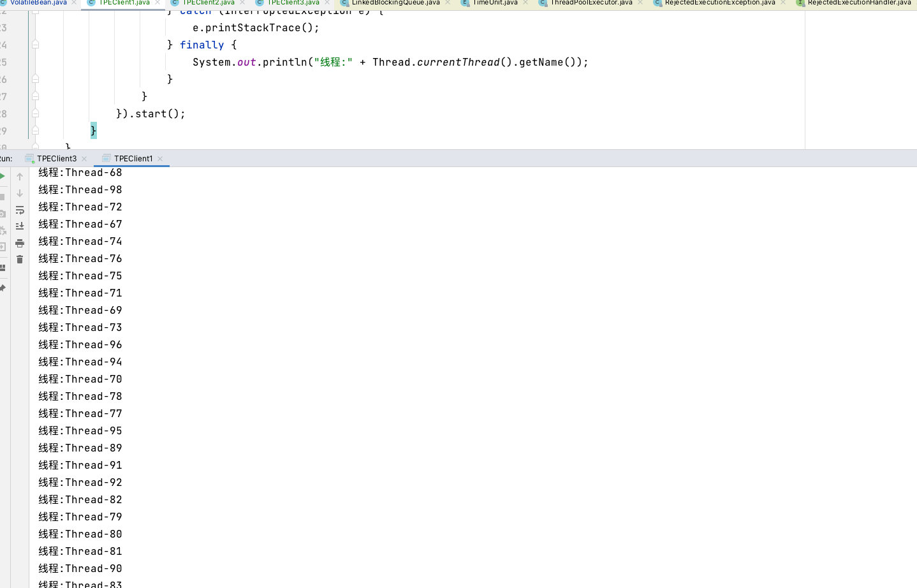Click the 'println' method call in the editor

[284, 62]
